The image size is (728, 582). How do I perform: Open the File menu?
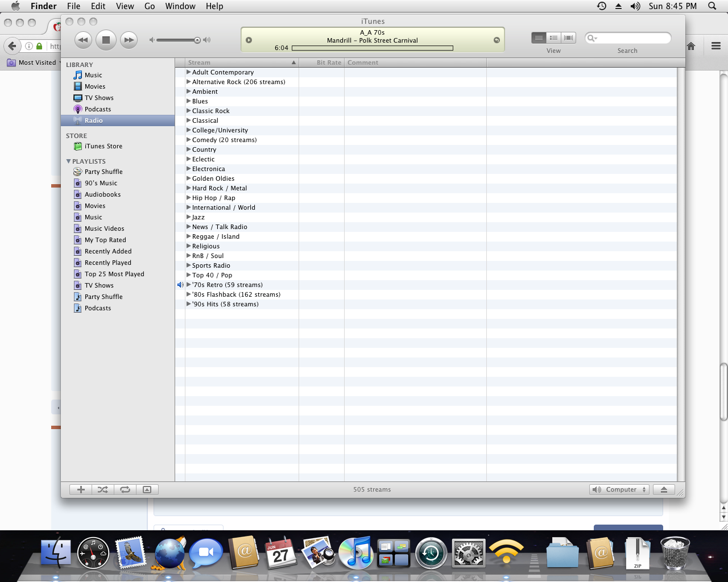click(x=73, y=6)
